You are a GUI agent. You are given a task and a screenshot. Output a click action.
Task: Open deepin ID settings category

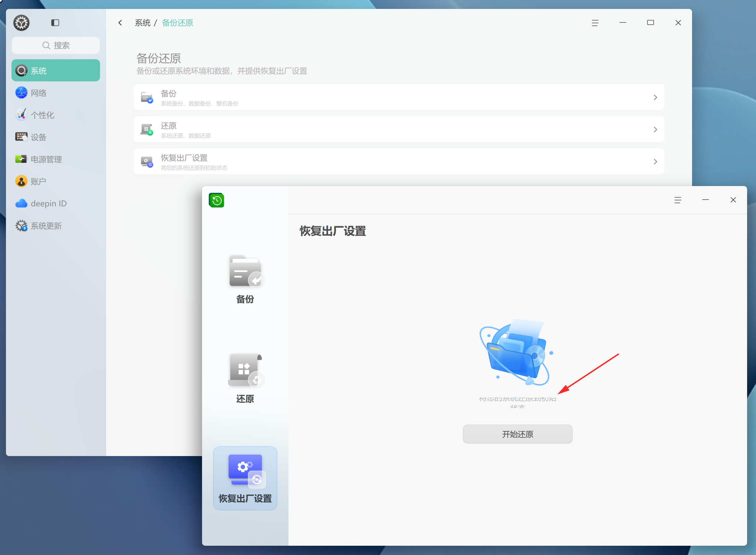click(x=56, y=203)
